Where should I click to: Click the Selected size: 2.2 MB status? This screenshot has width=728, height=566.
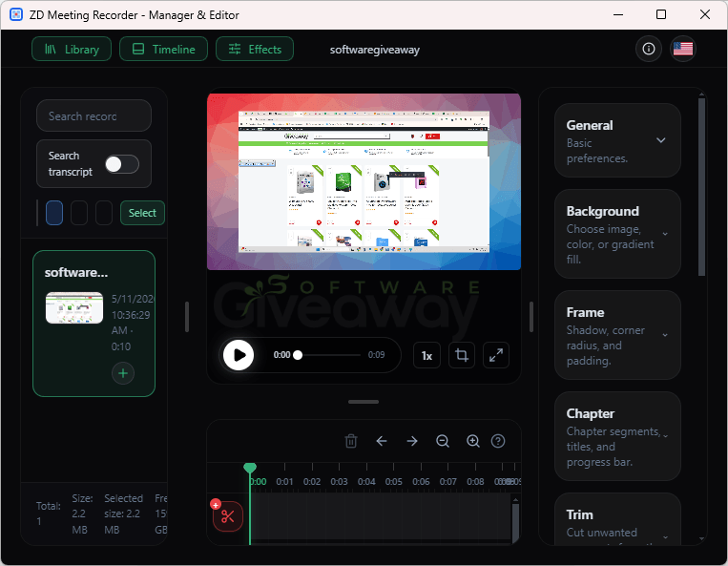click(123, 514)
